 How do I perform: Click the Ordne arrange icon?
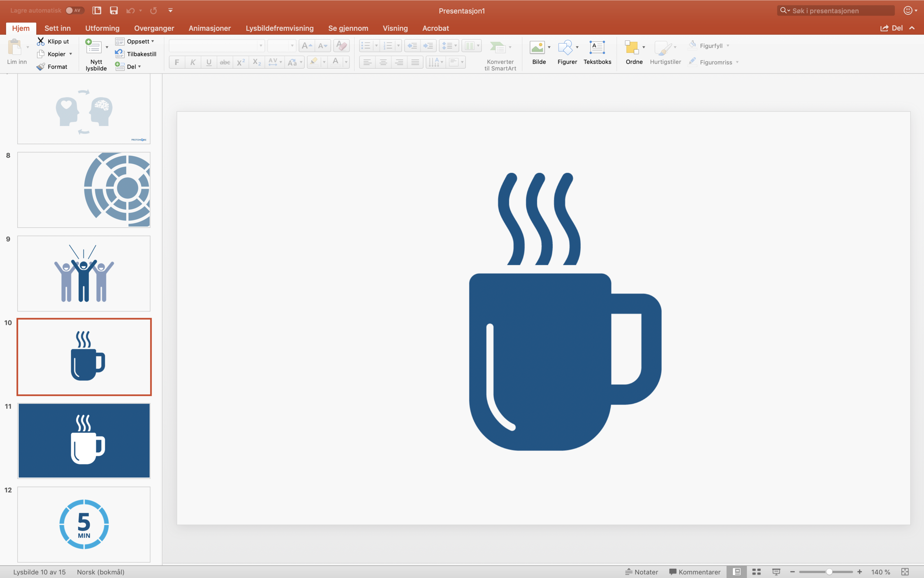pyautogui.click(x=632, y=47)
